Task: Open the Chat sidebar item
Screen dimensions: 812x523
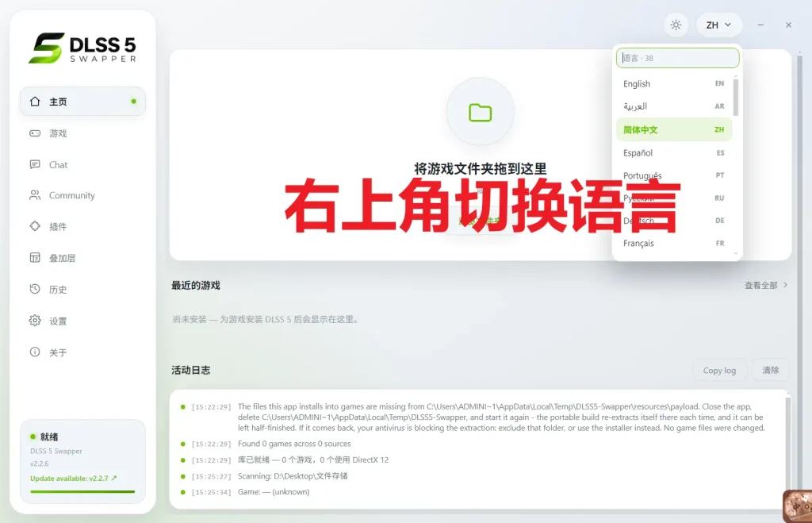Action: pyautogui.click(x=82, y=165)
